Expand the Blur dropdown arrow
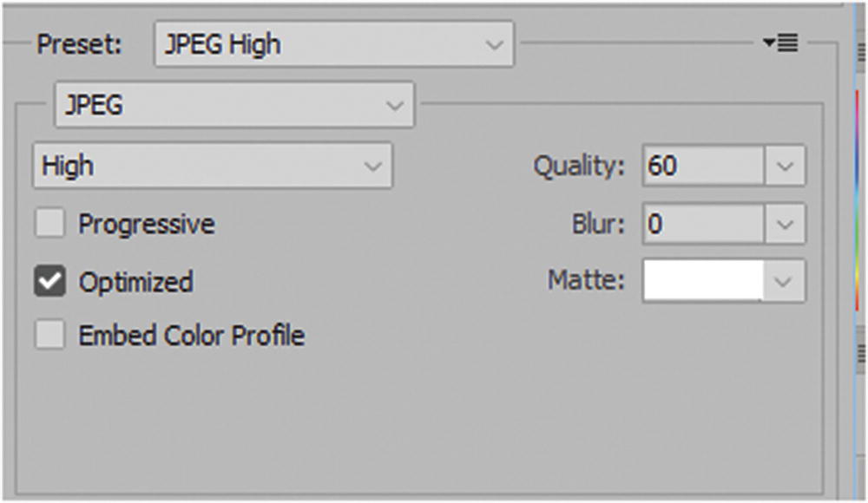868x503 pixels. tap(785, 225)
